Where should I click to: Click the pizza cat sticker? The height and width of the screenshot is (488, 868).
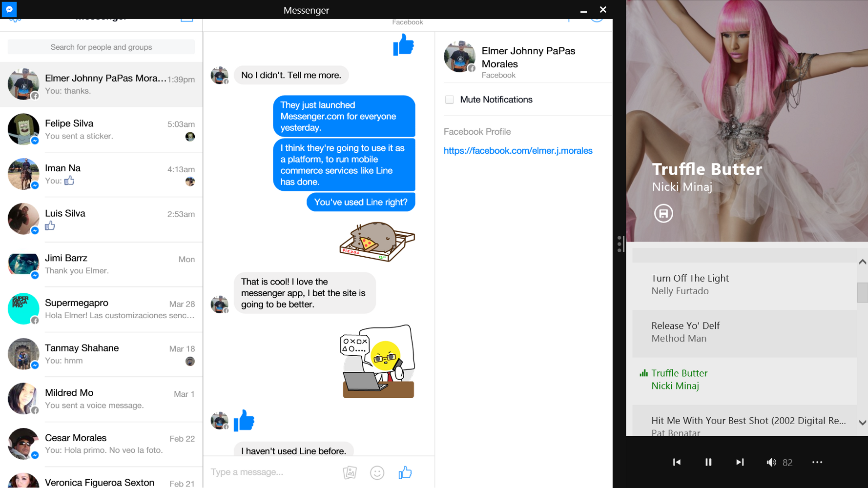click(377, 241)
